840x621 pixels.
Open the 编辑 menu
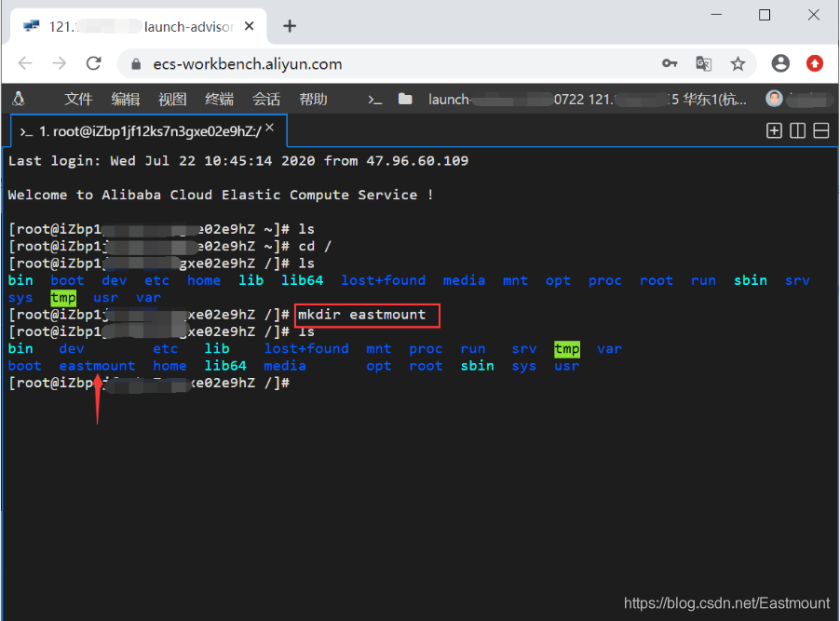(126, 99)
